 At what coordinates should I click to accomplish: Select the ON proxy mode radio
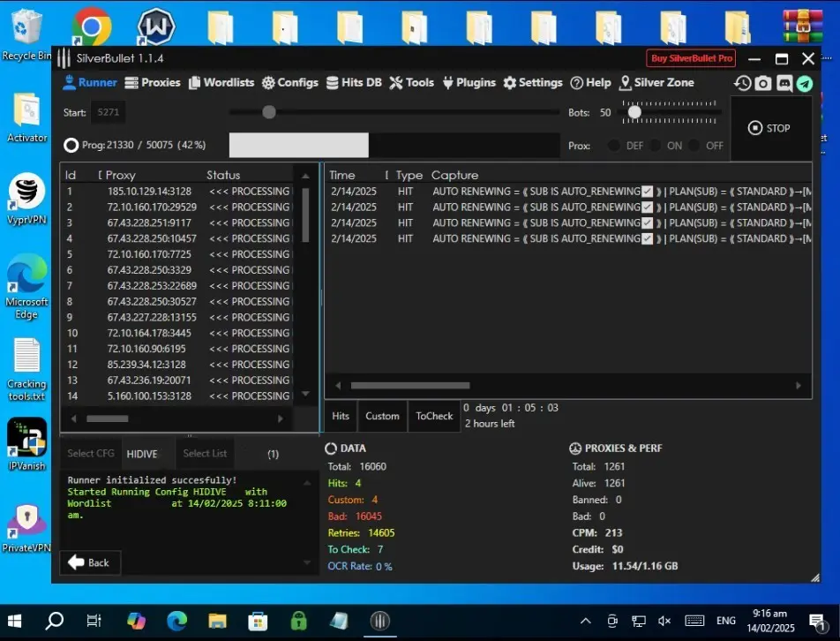[655, 146]
